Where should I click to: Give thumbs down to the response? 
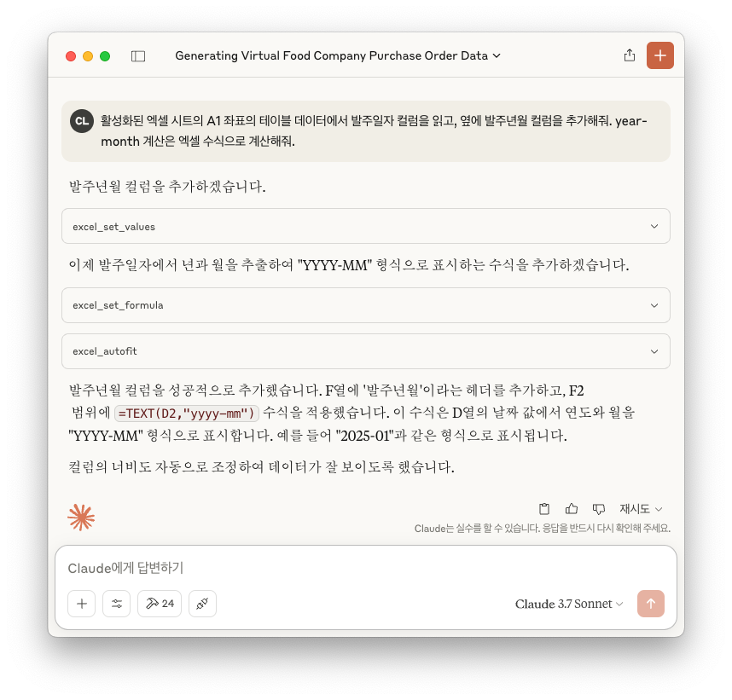(599, 509)
